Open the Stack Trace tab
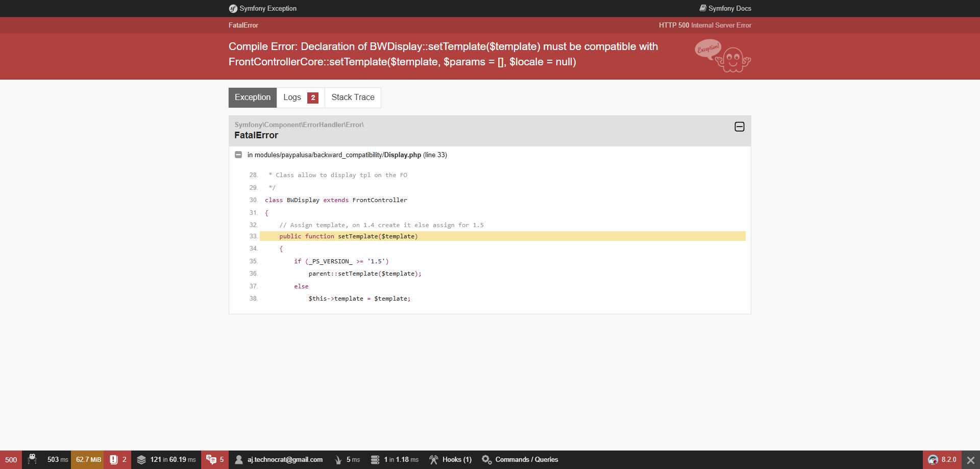The width and height of the screenshot is (980, 469). click(353, 97)
